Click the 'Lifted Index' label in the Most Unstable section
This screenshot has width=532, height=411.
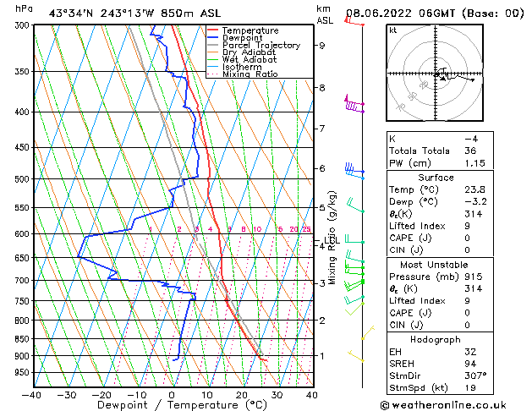coord(417,301)
